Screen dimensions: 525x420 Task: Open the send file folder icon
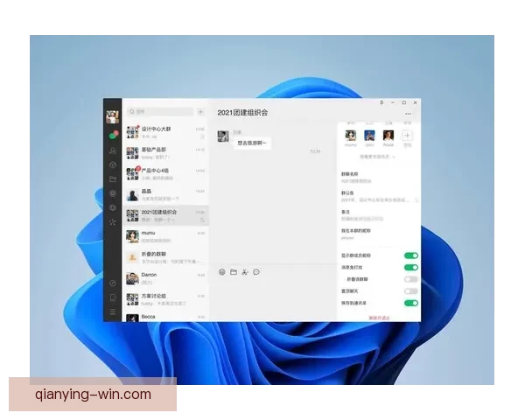(x=234, y=272)
